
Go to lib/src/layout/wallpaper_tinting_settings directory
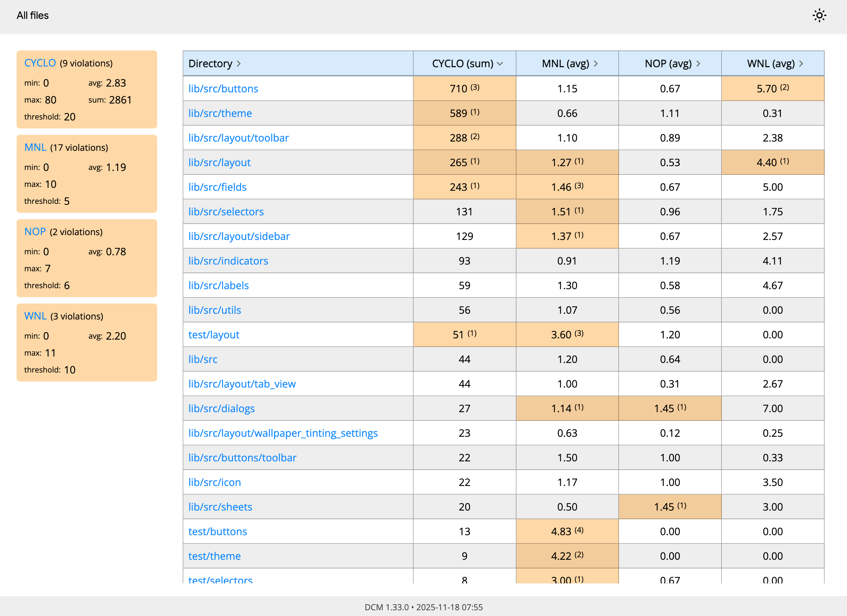tap(283, 433)
